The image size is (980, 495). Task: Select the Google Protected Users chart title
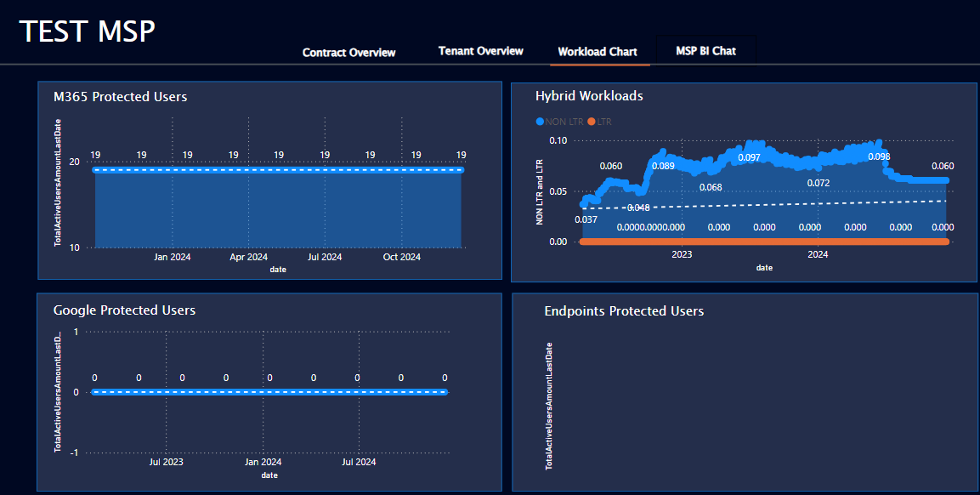[x=124, y=310]
